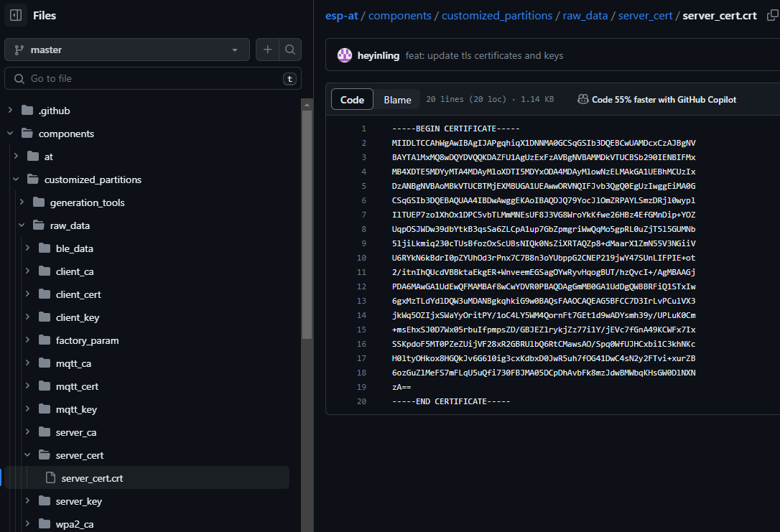This screenshot has height=532, width=780.
Task: Open heyinling author profile link
Action: tap(378, 56)
